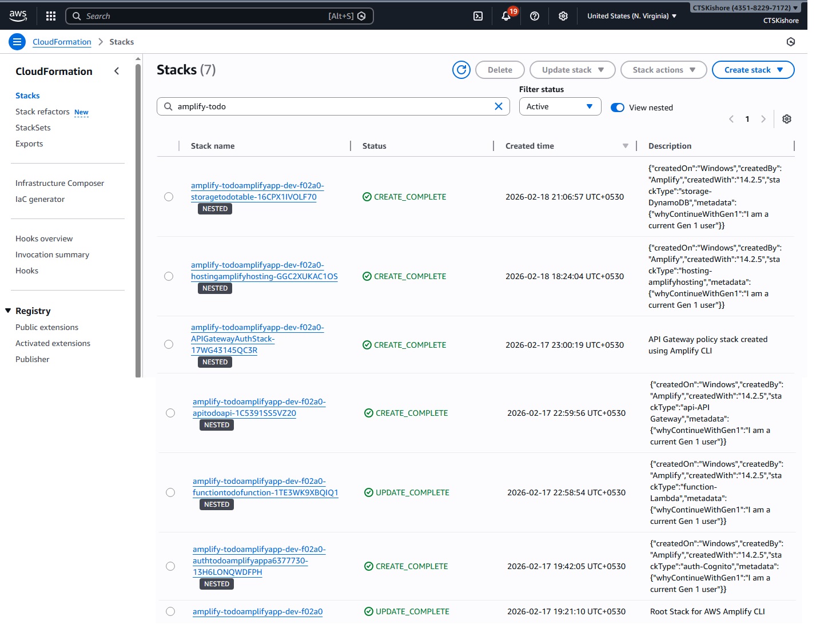820x644 pixels.
Task: Go to StackSets in the sidebar
Action: (33, 128)
